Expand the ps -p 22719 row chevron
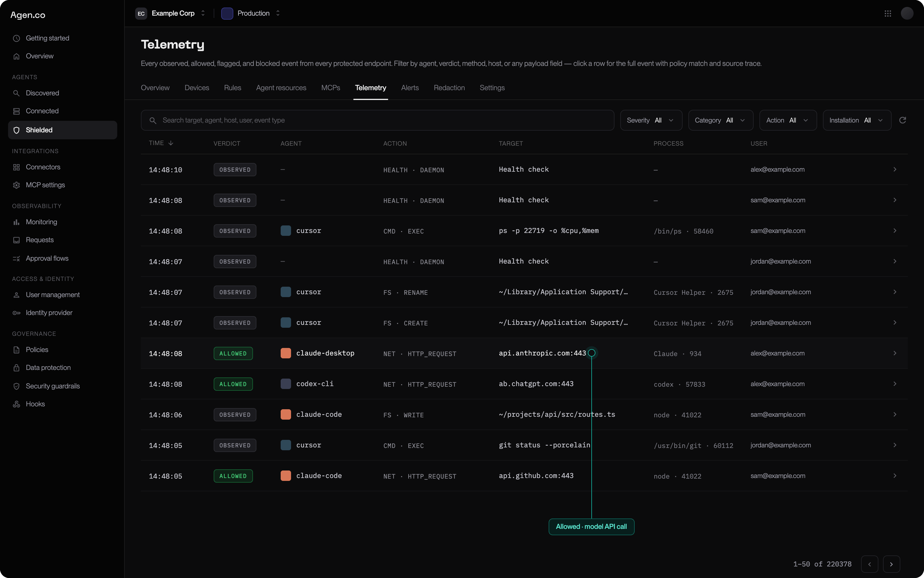924x578 pixels. click(x=895, y=231)
